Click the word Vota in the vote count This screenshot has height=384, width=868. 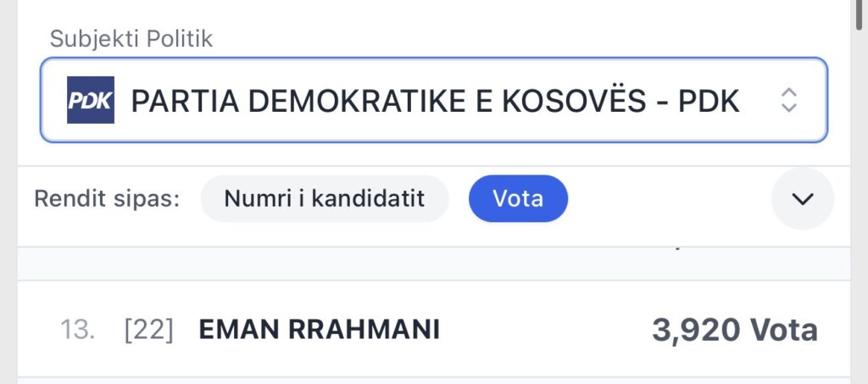click(784, 330)
